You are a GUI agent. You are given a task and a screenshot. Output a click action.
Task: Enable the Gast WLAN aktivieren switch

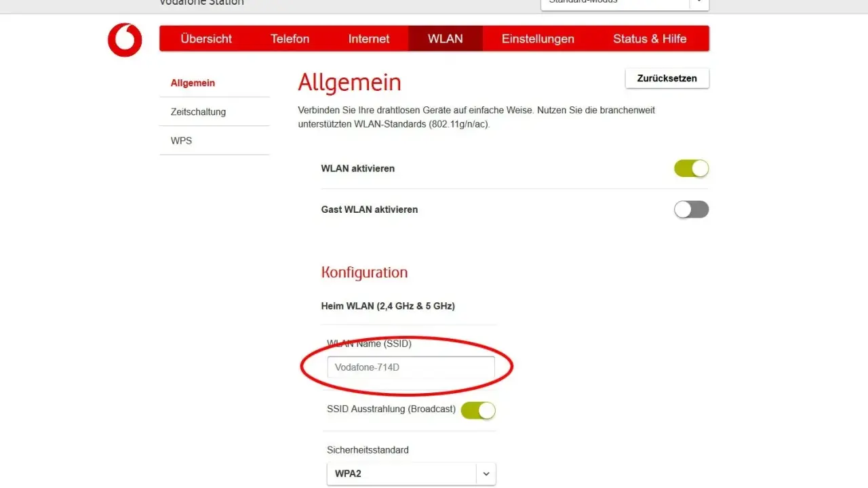click(691, 209)
